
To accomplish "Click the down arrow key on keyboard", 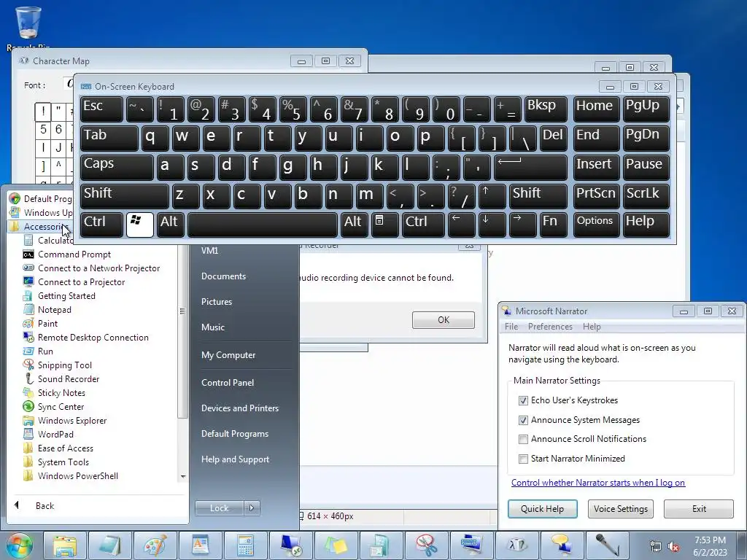I will pos(492,225).
